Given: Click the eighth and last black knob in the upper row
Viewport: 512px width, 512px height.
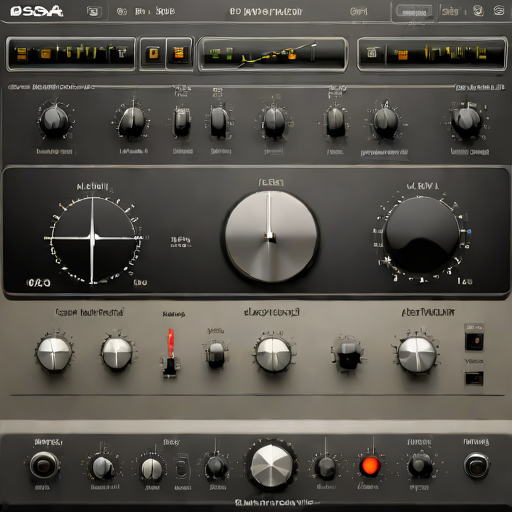Looking at the screenshot, I should (466, 122).
